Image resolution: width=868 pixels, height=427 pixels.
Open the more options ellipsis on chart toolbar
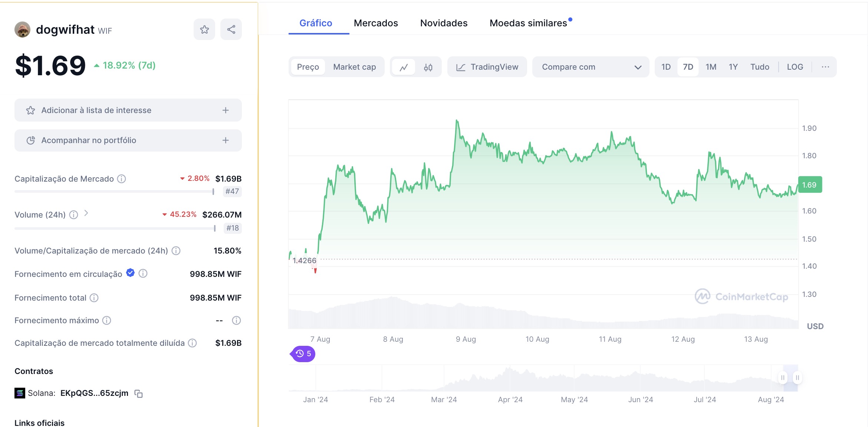point(825,67)
